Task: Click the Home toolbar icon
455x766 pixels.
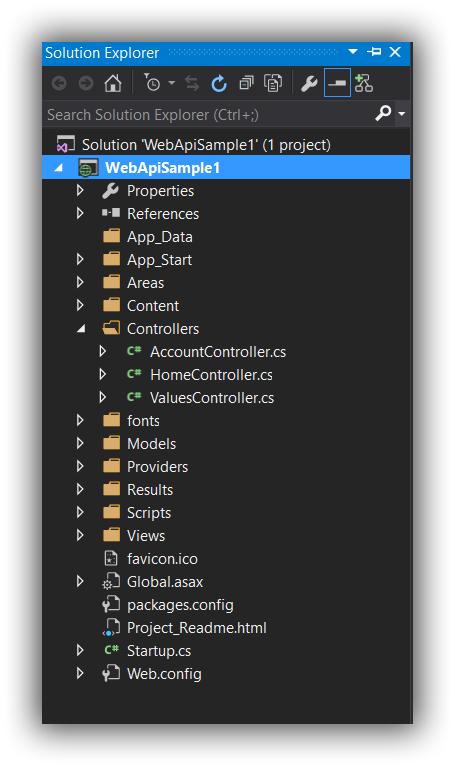Action: point(113,84)
